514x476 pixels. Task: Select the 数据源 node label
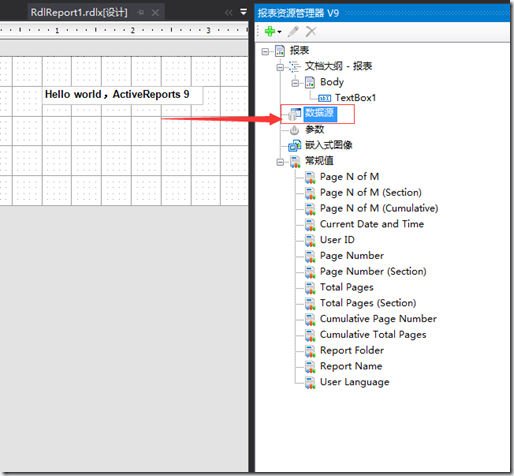pos(320,114)
